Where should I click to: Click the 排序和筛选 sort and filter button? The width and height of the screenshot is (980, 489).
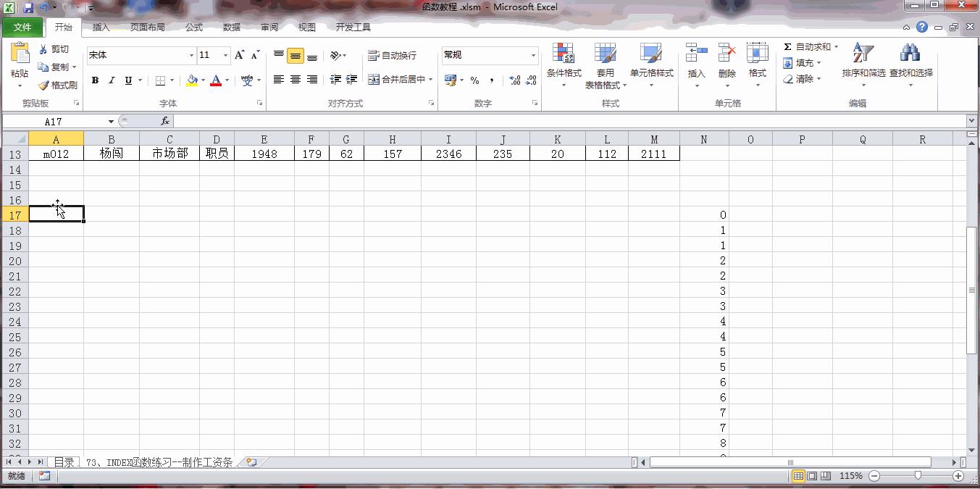point(862,64)
